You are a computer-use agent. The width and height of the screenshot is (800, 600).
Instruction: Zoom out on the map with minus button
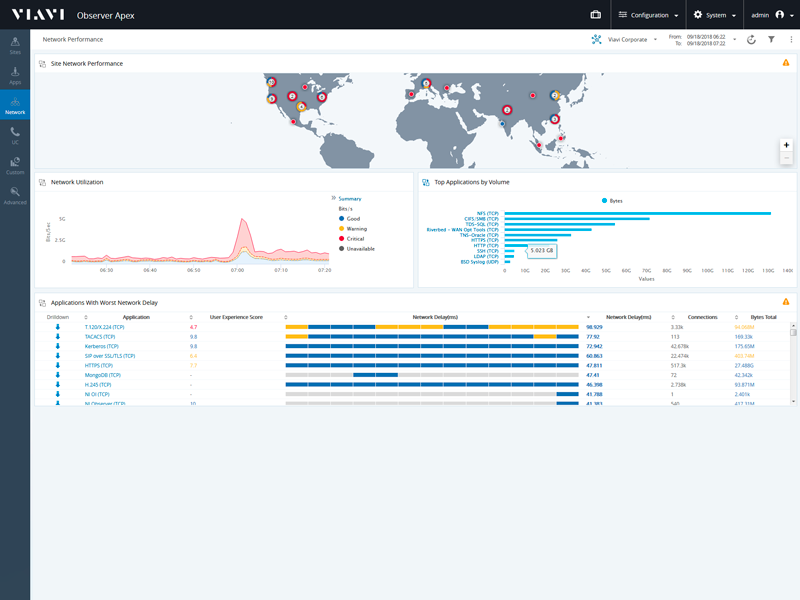(x=786, y=158)
